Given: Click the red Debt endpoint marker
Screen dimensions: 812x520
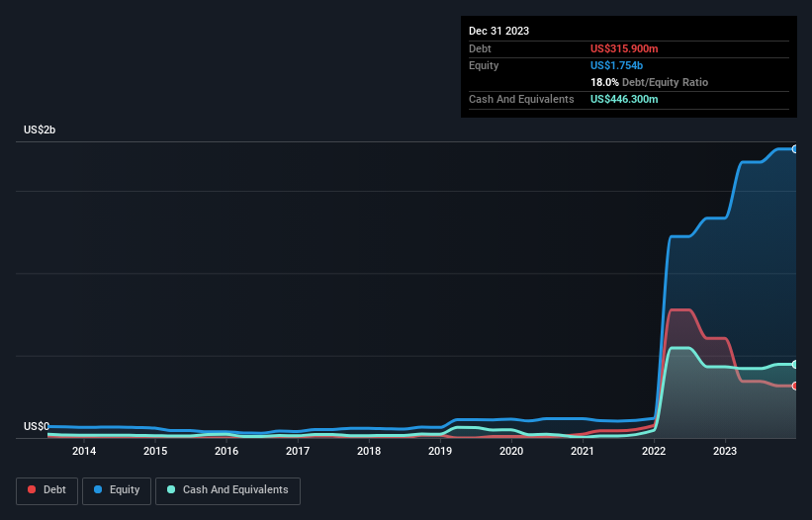Looking at the screenshot, I should 795,386.
